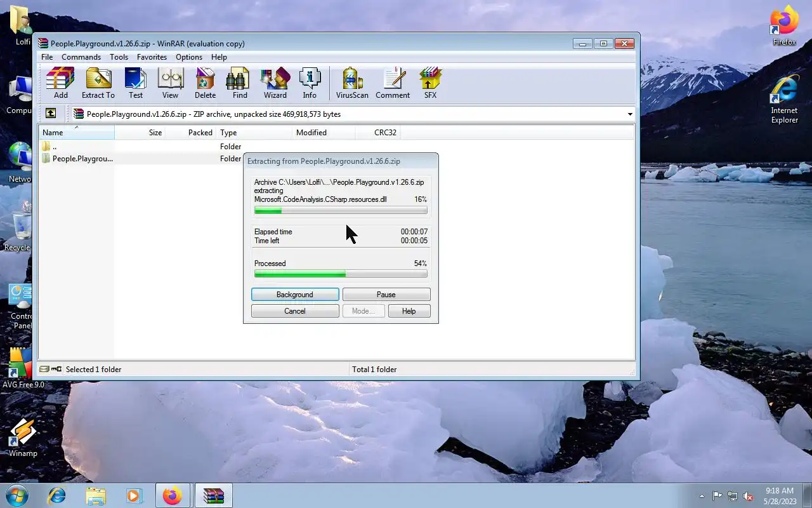Open the Lolfi desktop folder

click(22, 25)
